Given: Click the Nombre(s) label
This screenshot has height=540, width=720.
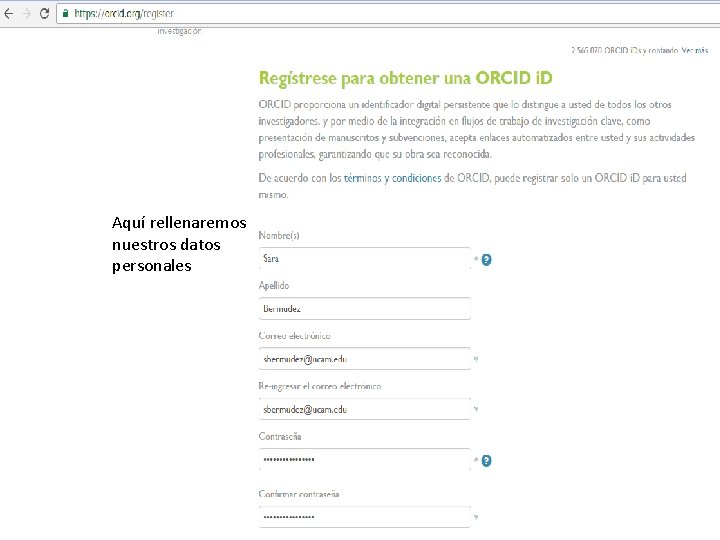Looking at the screenshot, I should pyautogui.click(x=279, y=236).
